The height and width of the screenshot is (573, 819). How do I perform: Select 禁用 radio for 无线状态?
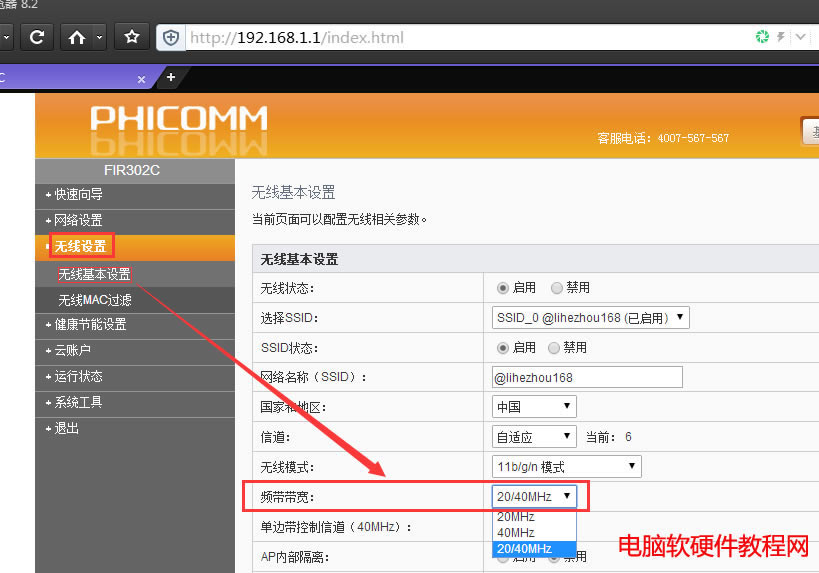[556, 287]
